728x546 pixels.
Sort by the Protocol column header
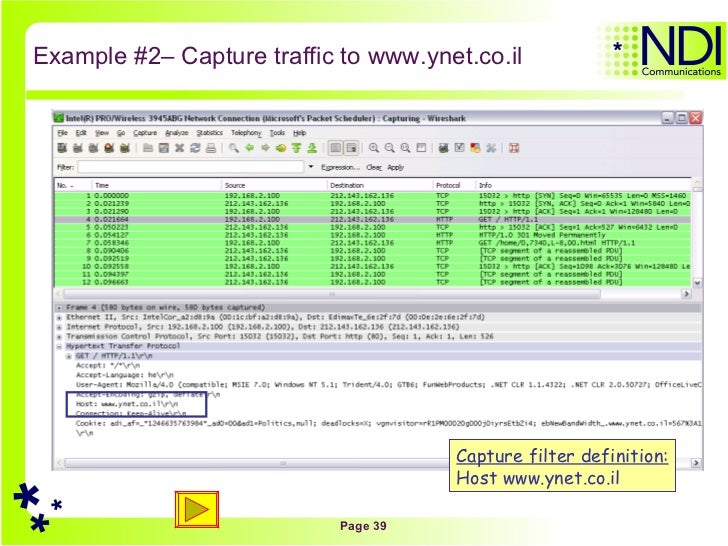[454, 185]
